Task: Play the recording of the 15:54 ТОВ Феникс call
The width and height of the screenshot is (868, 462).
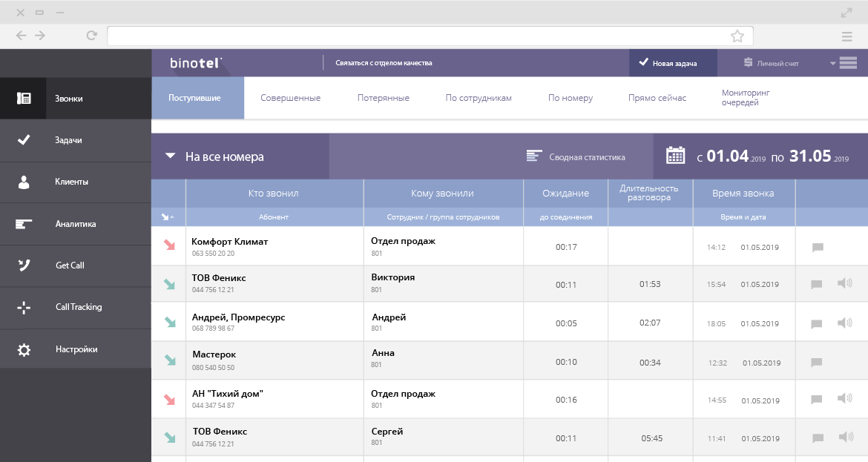Action: [844, 283]
